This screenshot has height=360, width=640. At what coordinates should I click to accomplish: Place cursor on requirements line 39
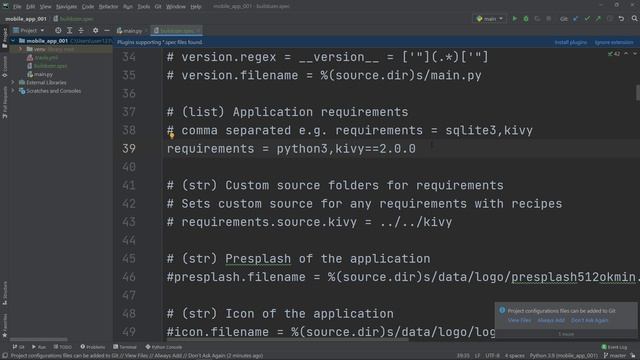[291, 149]
